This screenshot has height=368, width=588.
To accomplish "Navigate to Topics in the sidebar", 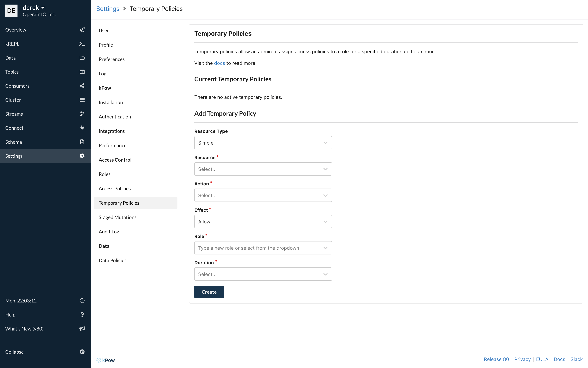I will tap(45, 72).
